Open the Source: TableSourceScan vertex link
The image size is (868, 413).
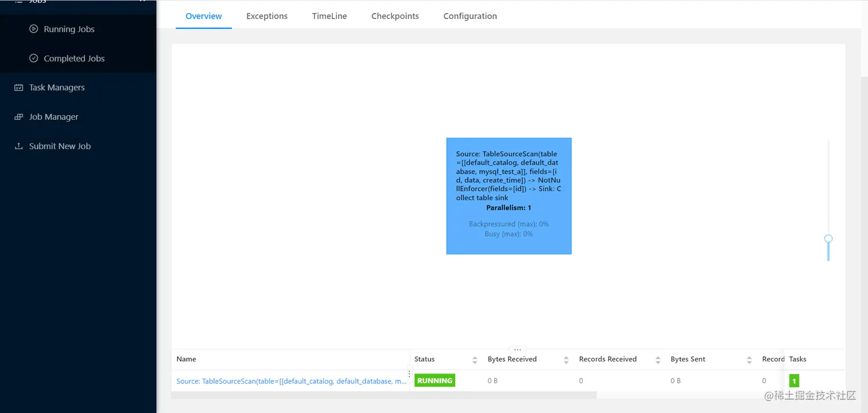[292, 381]
